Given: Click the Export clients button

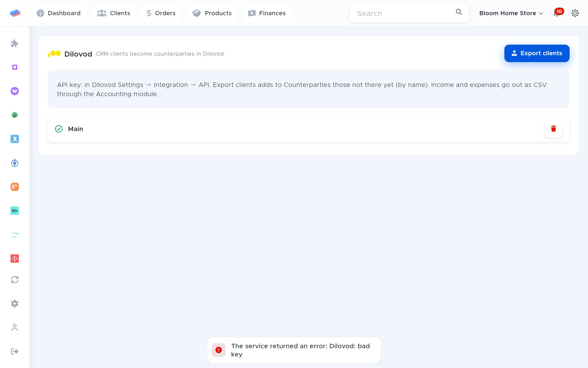Looking at the screenshot, I should click(537, 53).
